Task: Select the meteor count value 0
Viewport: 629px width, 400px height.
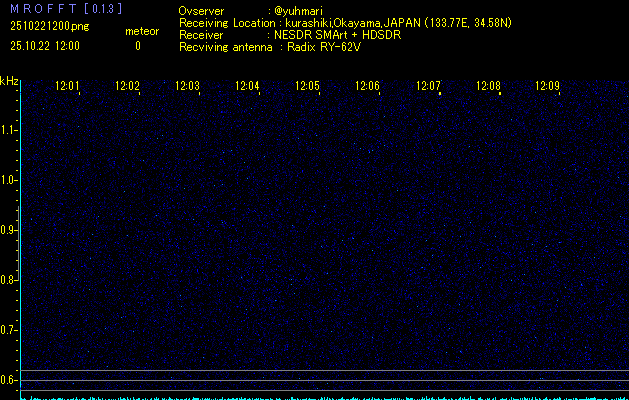Action: click(138, 46)
